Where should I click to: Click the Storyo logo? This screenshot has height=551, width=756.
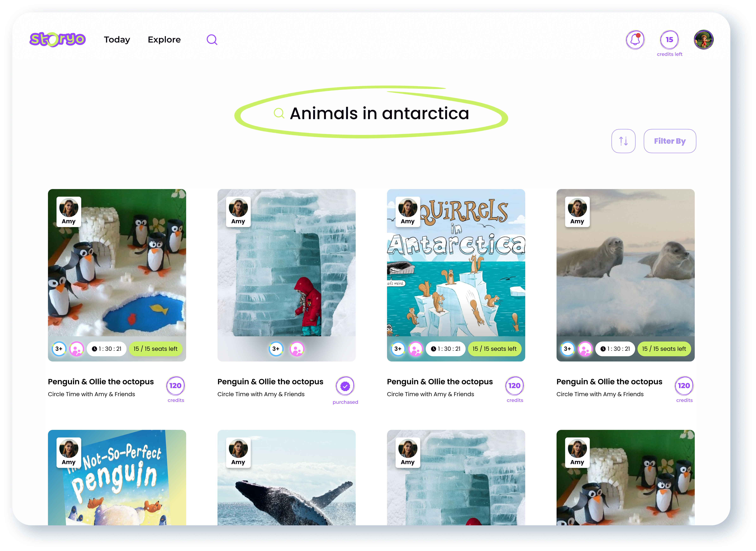coord(58,39)
